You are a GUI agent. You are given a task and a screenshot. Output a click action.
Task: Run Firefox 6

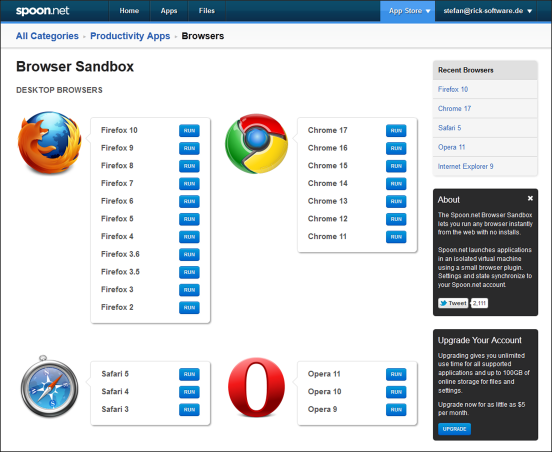tap(189, 201)
